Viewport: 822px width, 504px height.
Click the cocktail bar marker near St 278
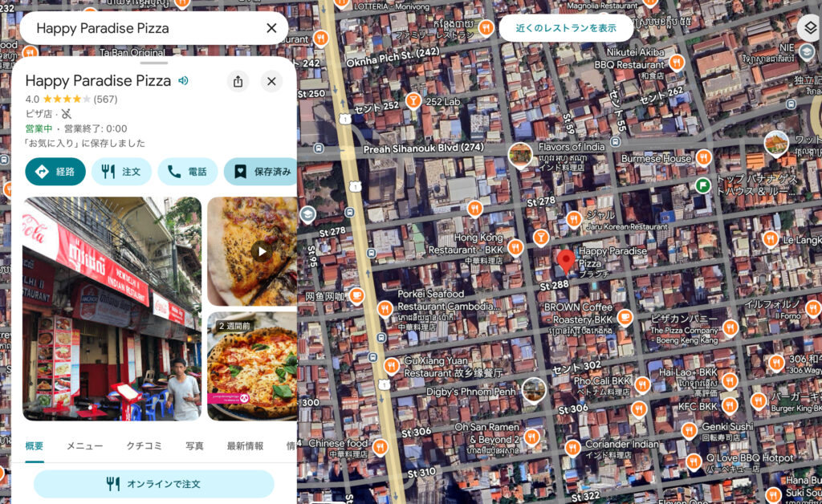pos(540,238)
